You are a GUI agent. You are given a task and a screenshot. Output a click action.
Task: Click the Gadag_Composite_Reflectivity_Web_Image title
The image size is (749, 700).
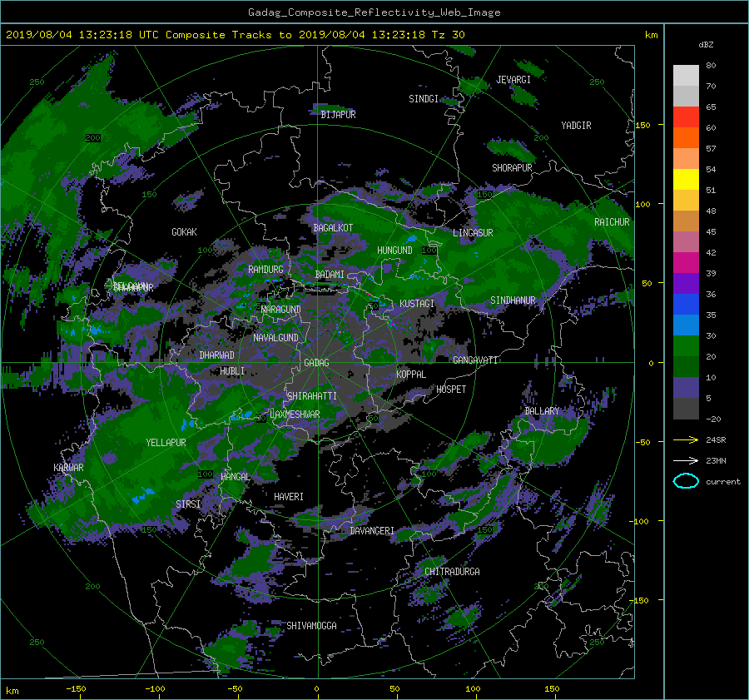[x=374, y=12]
